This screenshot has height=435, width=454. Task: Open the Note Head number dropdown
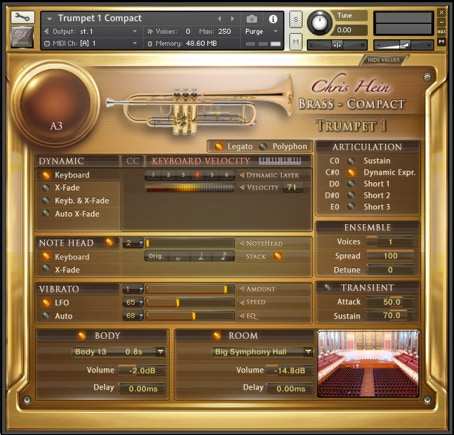[x=133, y=243]
